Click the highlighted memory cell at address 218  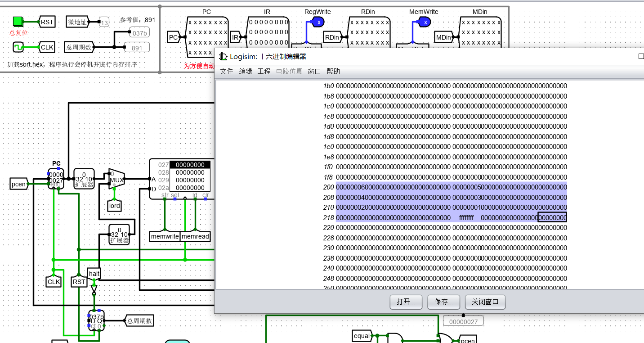(552, 217)
